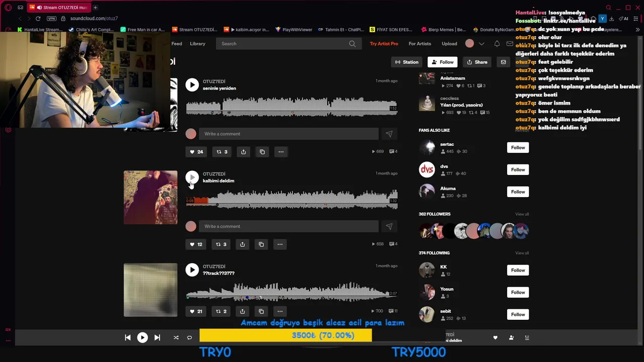
Task: Open '??track??3???' cover artwork
Action: (150, 290)
